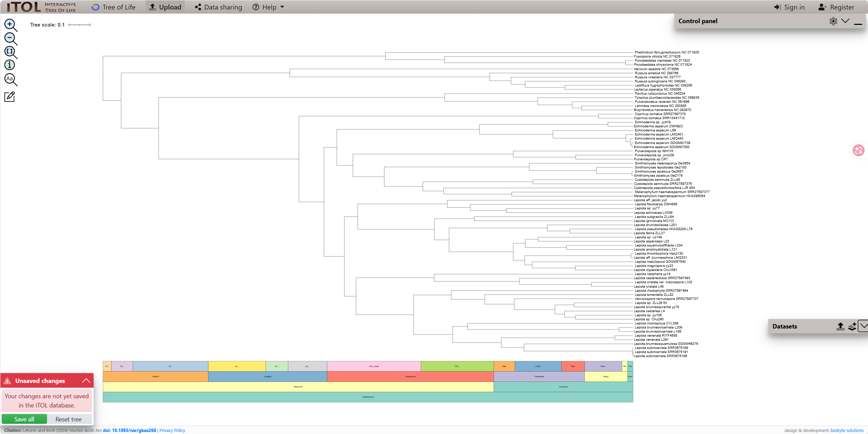Select leaf Lepiota venenata L291
This screenshot has height=434, width=868.
(x=651, y=340)
